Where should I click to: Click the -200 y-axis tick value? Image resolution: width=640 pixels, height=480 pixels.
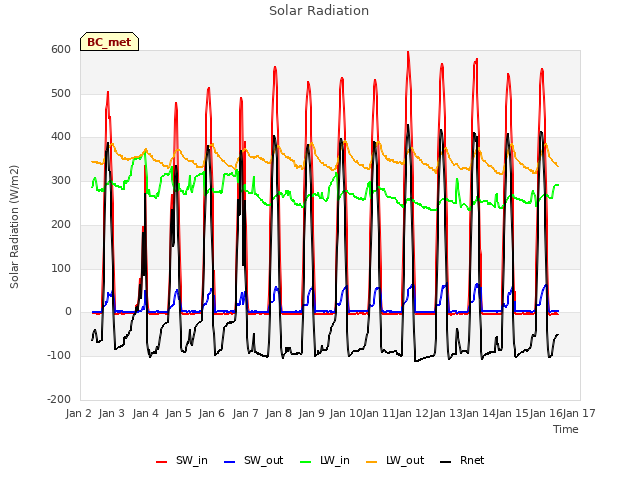coord(59,399)
